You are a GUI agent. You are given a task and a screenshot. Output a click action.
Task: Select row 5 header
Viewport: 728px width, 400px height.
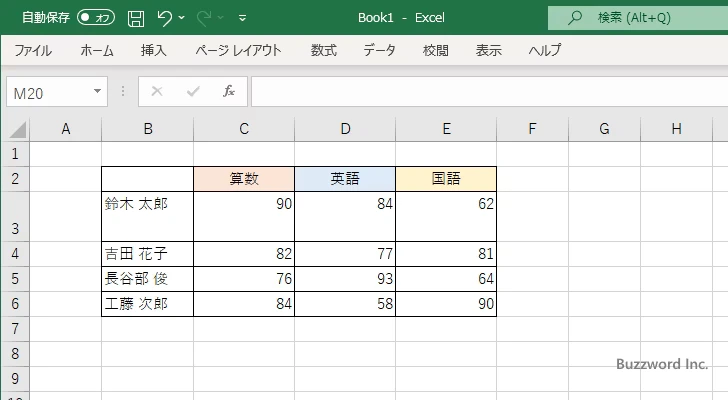pos(15,279)
